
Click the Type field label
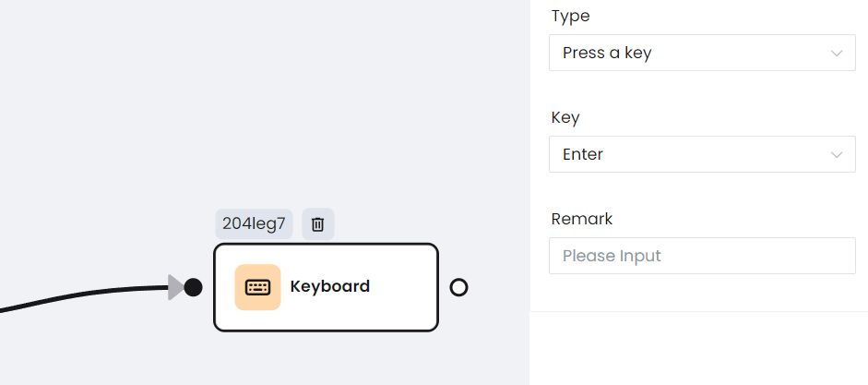[x=570, y=16]
